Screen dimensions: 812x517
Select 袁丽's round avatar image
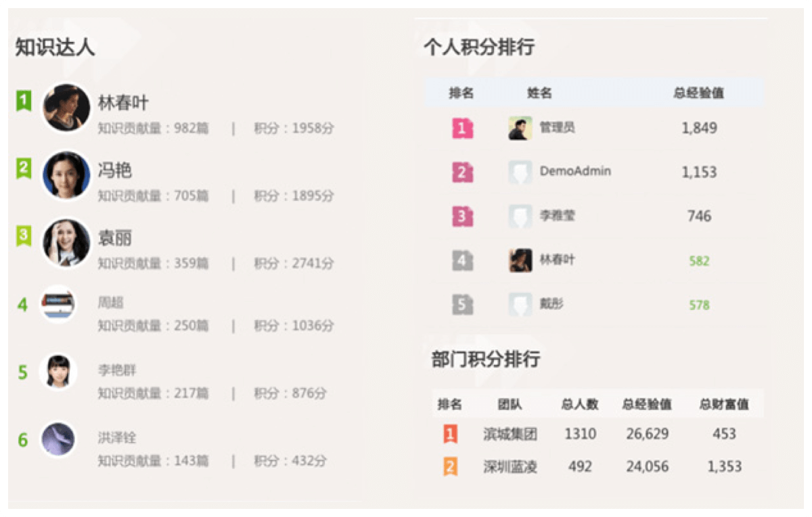66,242
